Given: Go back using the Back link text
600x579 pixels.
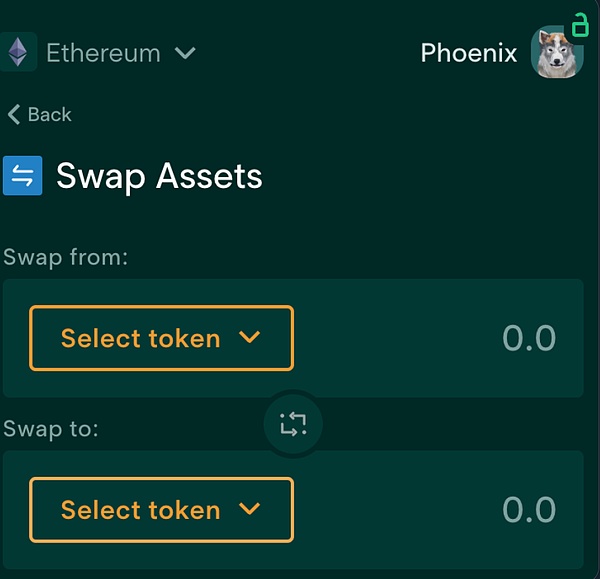Looking at the screenshot, I should point(50,114).
